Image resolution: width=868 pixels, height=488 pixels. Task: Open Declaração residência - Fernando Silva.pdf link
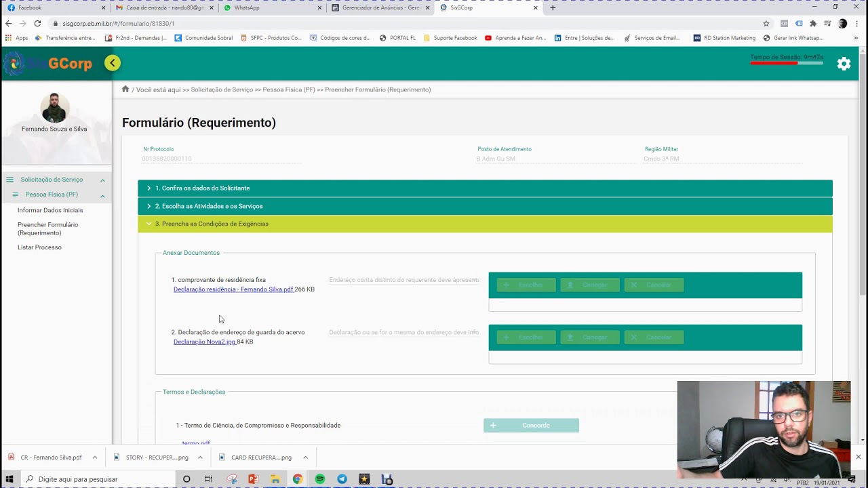(x=233, y=289)
